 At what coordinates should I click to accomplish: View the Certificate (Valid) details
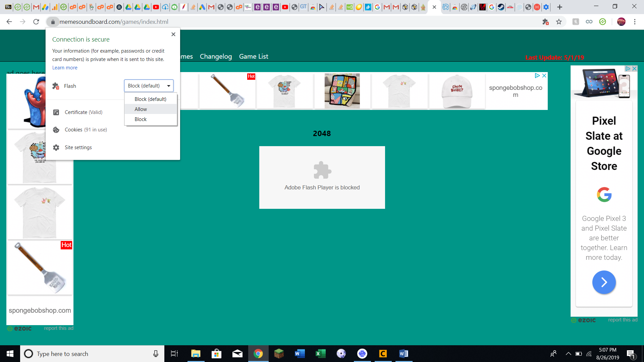pyautogui.click(x=84, y=112)
